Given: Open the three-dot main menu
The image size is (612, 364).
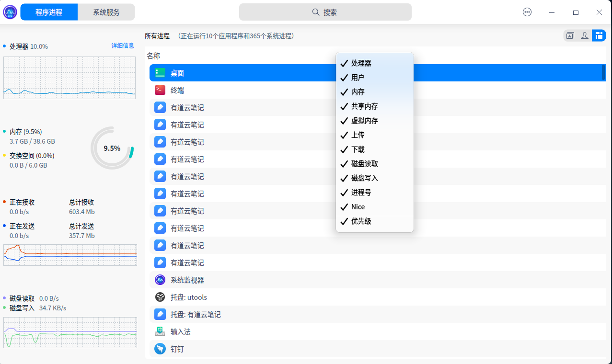Looking at the screenshot, I should coord(527,12).
